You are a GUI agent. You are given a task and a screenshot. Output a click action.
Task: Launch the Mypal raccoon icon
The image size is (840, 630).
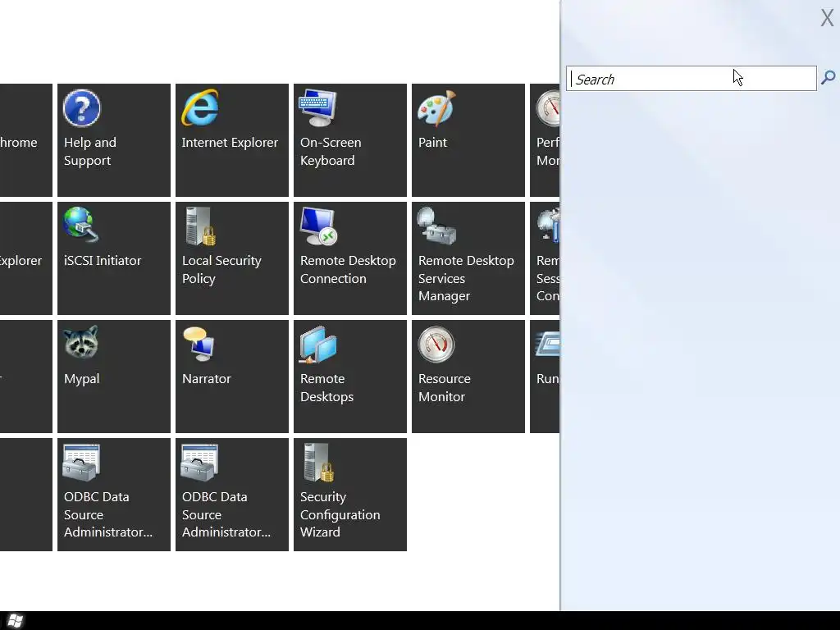(x=81, y=343)
